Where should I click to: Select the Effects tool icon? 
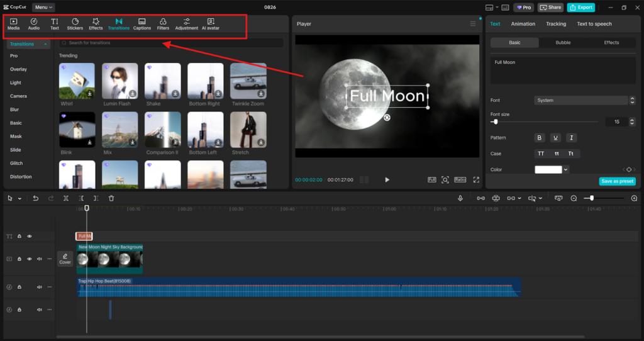(96, 24)
